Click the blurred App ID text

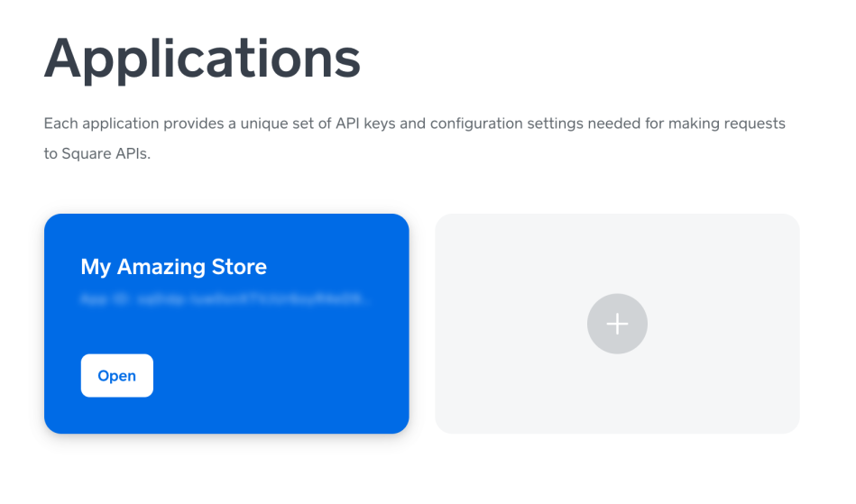(225, 299)
